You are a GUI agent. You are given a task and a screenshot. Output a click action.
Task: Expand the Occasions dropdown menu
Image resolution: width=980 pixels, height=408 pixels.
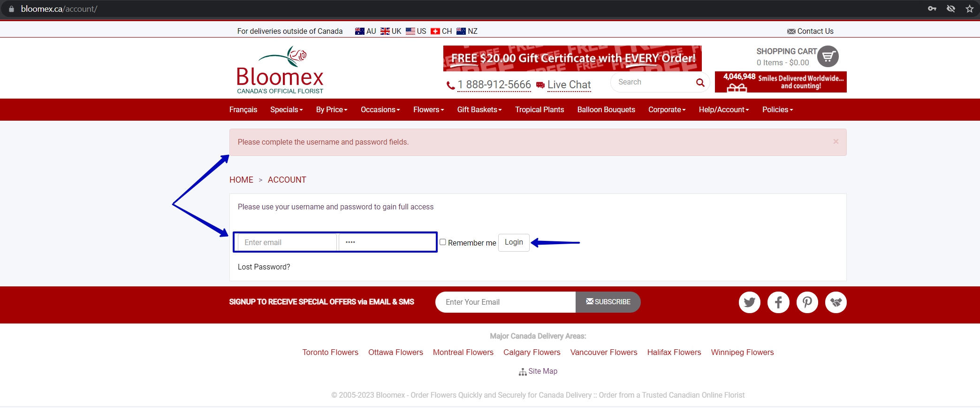click(380, 109)
